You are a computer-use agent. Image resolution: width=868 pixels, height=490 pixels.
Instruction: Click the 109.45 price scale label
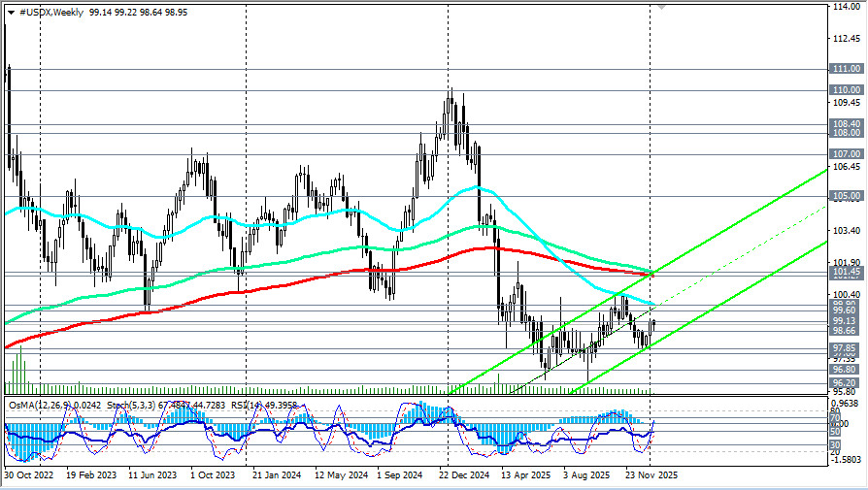click(847, 102)
